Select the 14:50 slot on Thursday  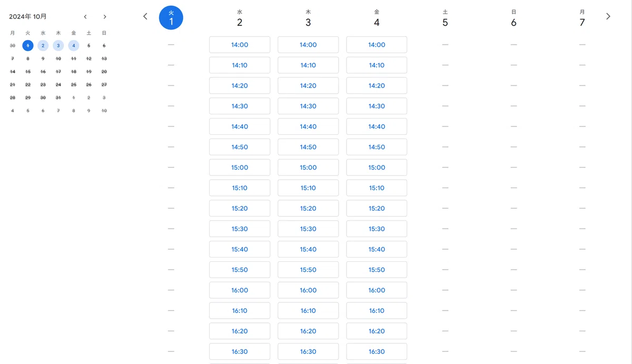308,147
